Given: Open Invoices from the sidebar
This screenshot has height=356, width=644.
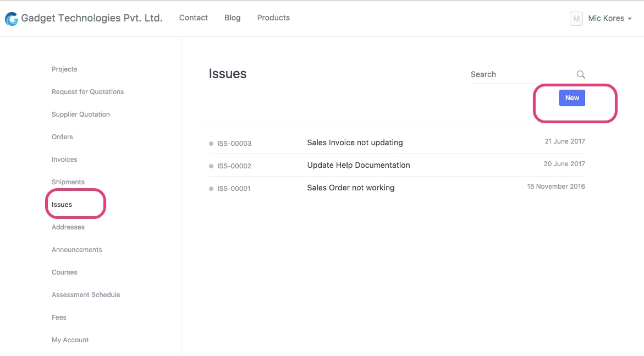Looking at the screenshot, I should [64, 160].
